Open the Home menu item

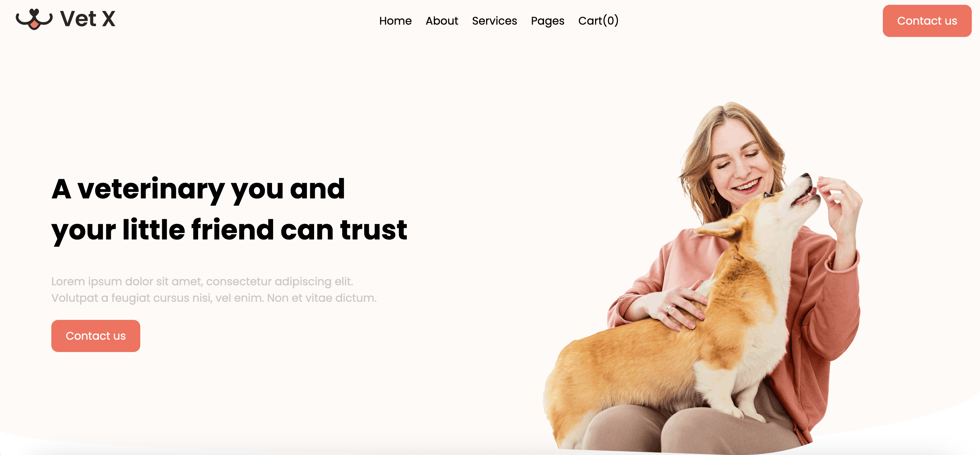click(x=395, y=21)
